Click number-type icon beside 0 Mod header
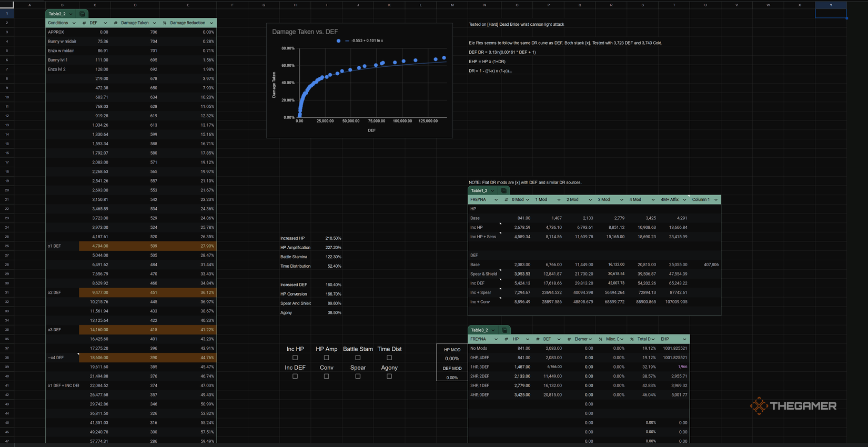This screenshot has width=868, height=447. click(506, 200)
